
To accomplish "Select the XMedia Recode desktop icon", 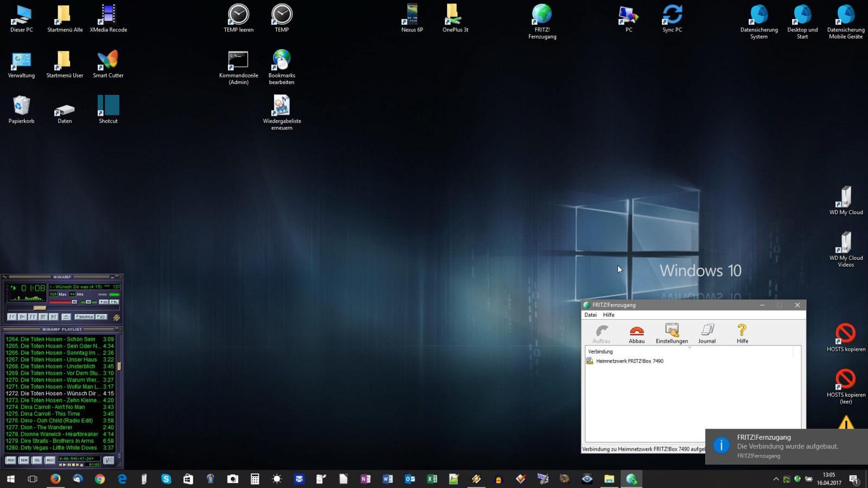I will click(x=108, y=19).
